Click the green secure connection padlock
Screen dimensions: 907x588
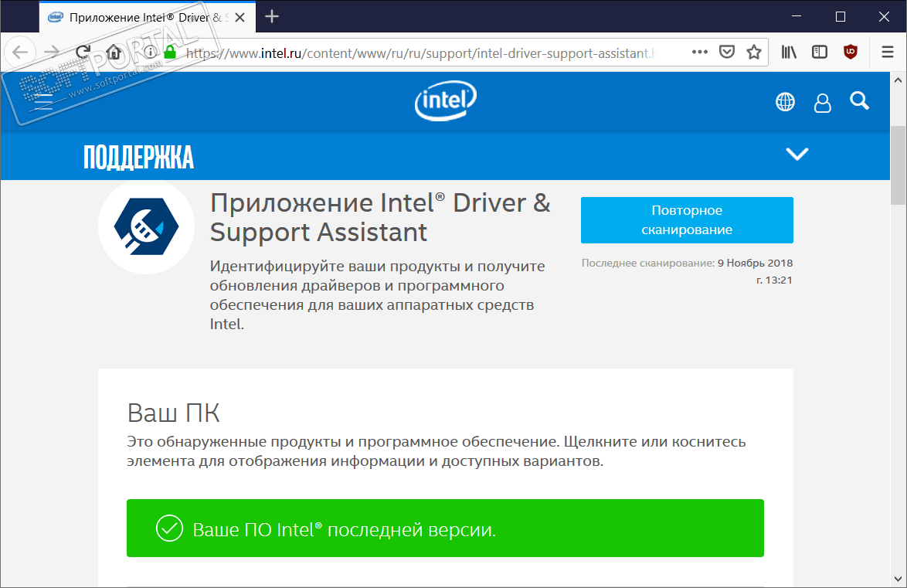(x=169, y=52)
